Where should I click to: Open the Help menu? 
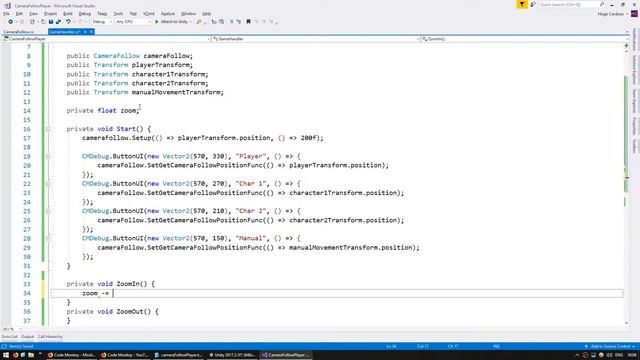(207, 14)
